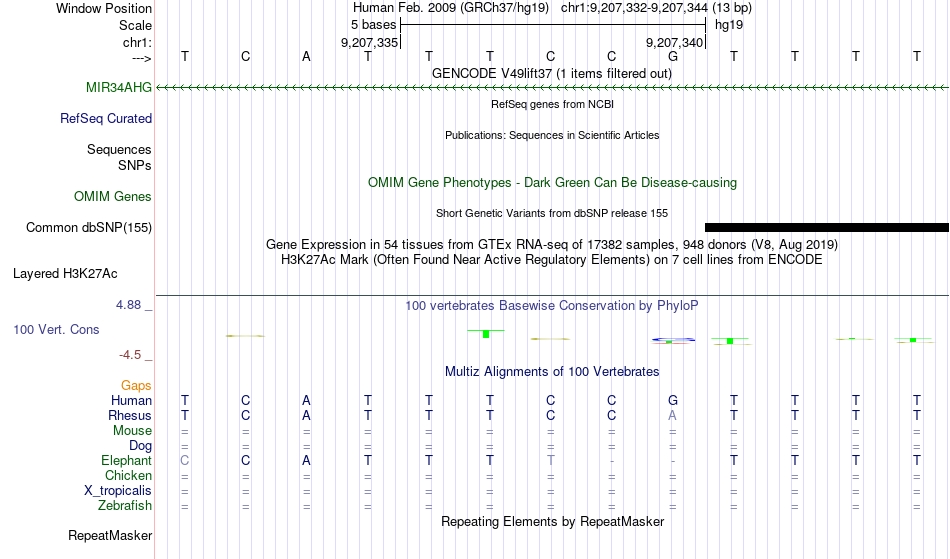Screen dimensions: 950x559
Task: Click the -4.5 conservation scale value
Action: tap(130, 355)
